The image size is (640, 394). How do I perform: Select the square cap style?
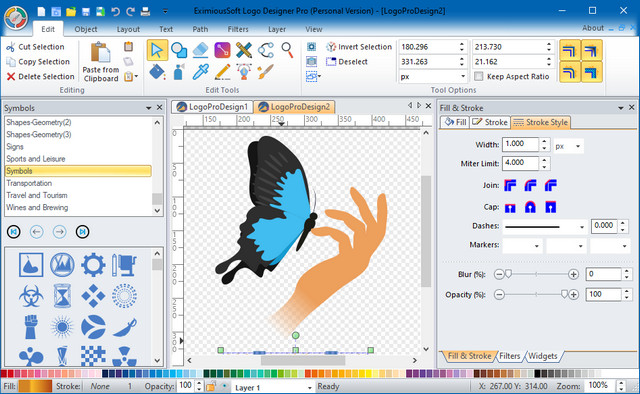pos(551,207)
